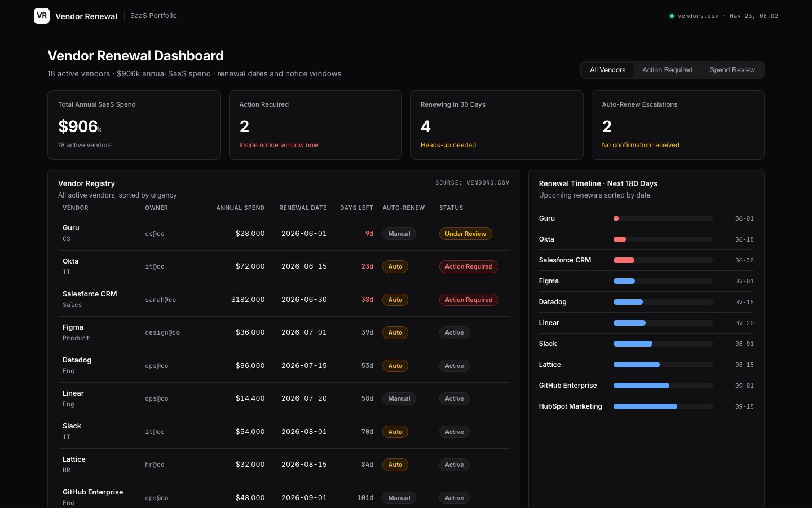Click the 09-15 timeline date
The width and height of the screenshot is (812, 508).
pos(744,406)
